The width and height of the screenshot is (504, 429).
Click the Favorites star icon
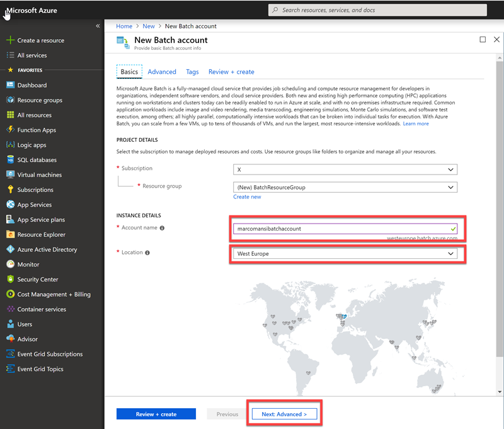tap(10, 70)
